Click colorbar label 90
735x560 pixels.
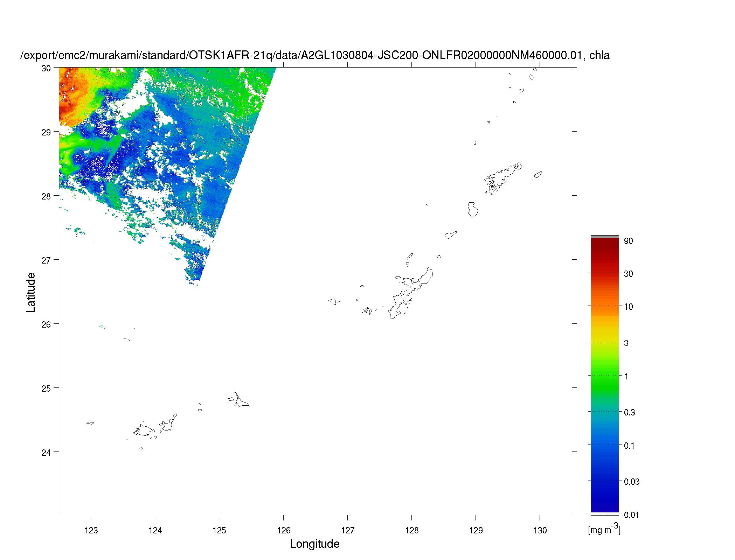(x=629, y=241)
